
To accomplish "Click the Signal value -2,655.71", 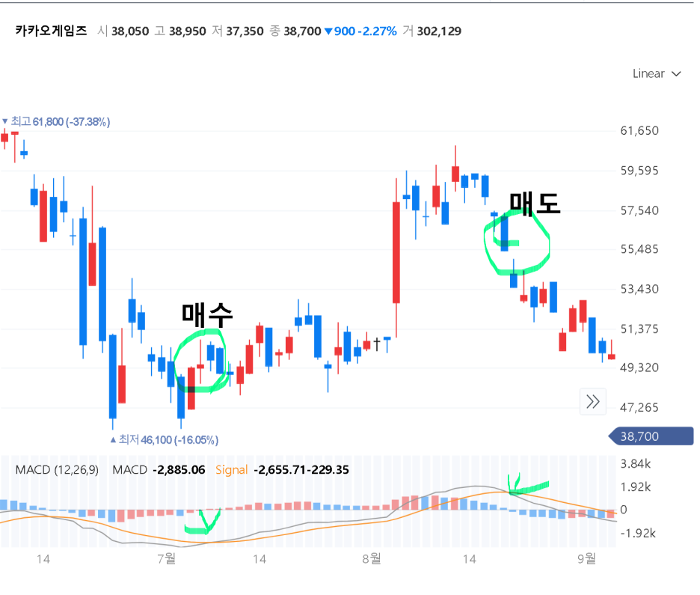I will coord(282,470).
